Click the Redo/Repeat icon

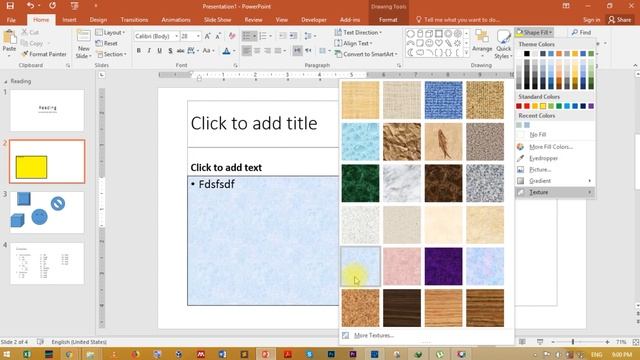(x=52, y=6)
